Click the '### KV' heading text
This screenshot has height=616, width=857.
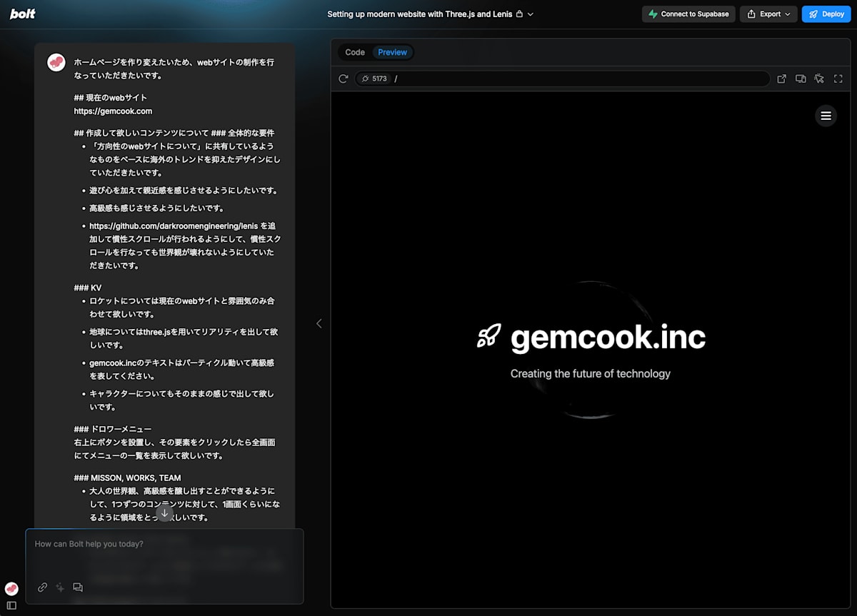tap(88, 288)
